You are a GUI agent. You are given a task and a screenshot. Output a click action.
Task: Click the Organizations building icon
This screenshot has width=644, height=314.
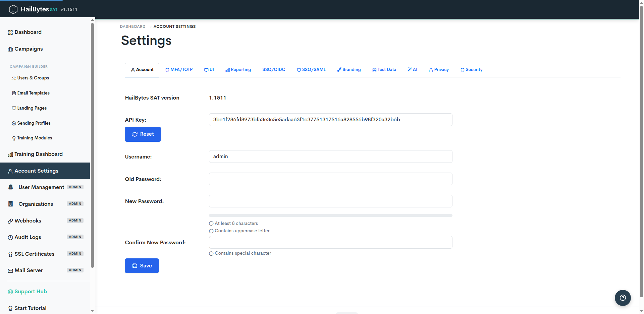[x=10, y=204]
